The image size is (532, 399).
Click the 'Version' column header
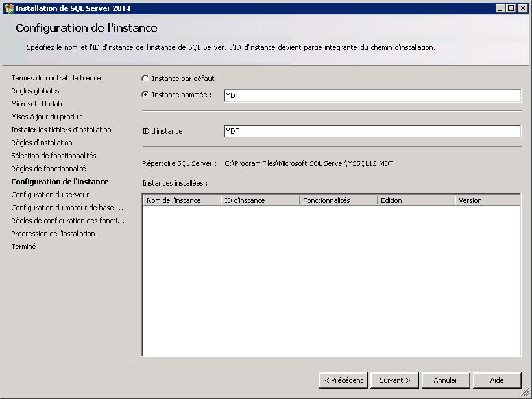(x=487, y=200)
